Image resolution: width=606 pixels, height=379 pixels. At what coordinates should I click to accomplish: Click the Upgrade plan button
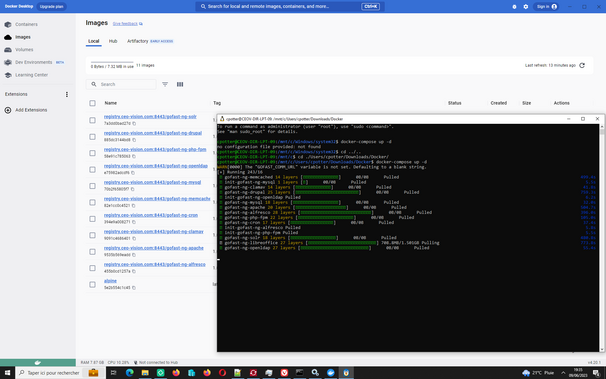pyautogui.click(x=51, y=7)
